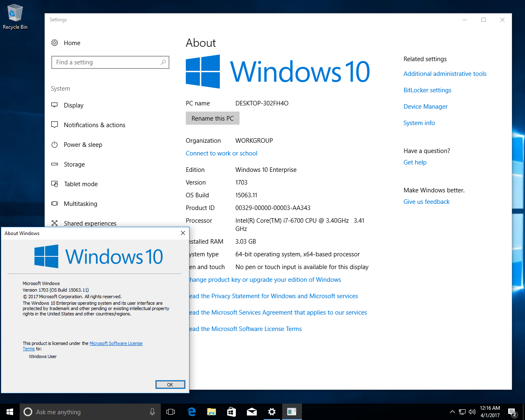Open the Privacy Statement link
This screenshot has width=525, height=420.
tap(274, 296)
